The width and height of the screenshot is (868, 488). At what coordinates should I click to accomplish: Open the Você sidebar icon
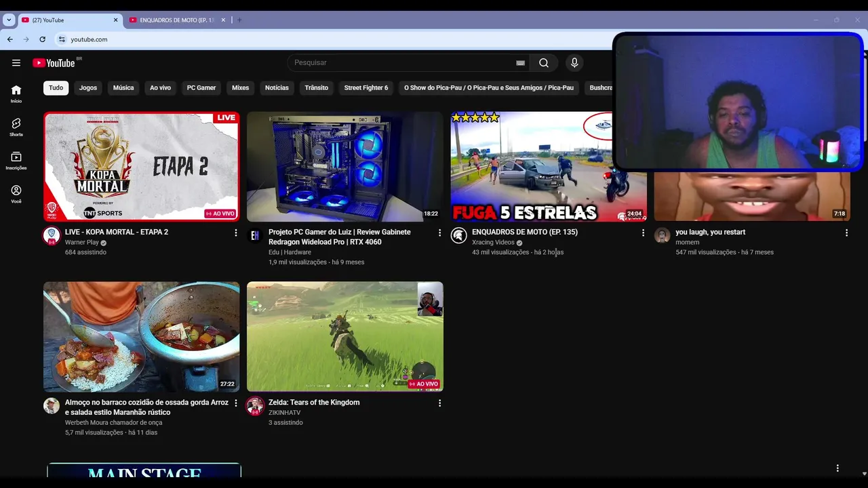(x=16, y=194)
